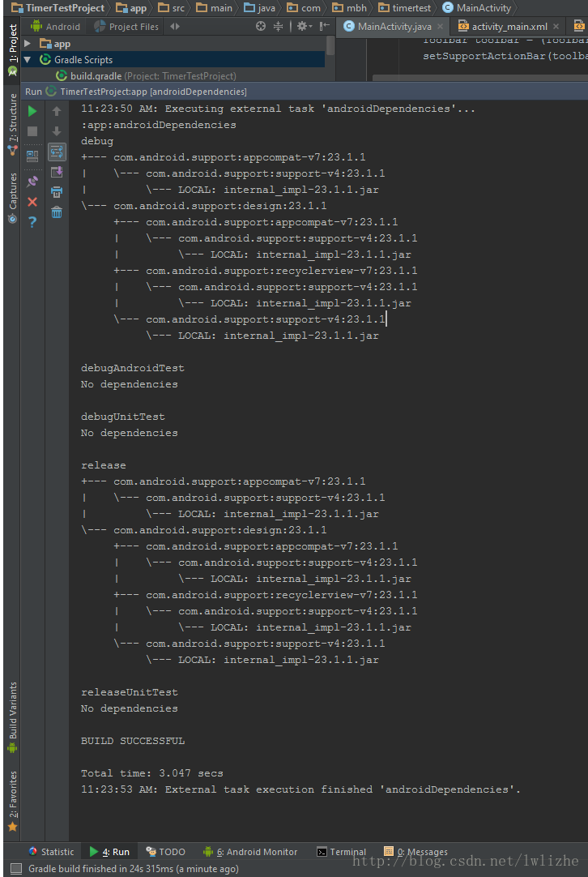The height and width of the screenshot is (877, 588).
Task: Clear all console output
Action: point(57,212)
